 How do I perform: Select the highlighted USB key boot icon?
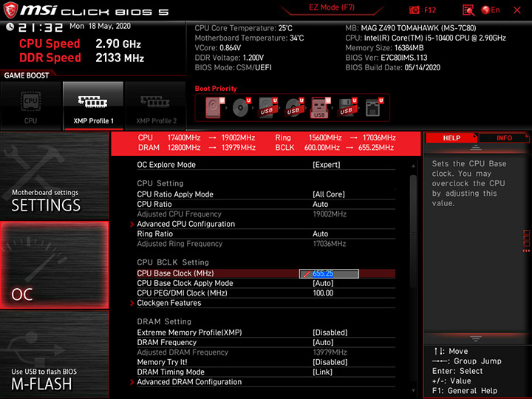tap(321, 108)
